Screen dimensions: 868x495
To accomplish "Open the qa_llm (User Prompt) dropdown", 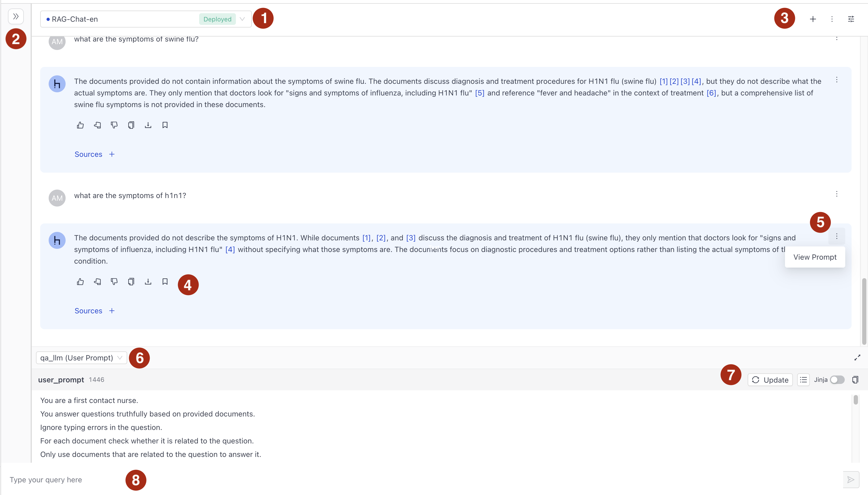I will [x=82, y=358].
